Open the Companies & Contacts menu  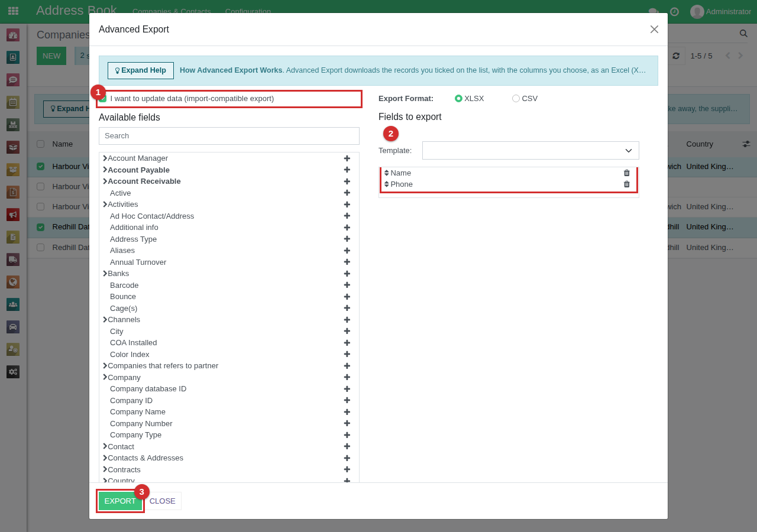point(172,11)
